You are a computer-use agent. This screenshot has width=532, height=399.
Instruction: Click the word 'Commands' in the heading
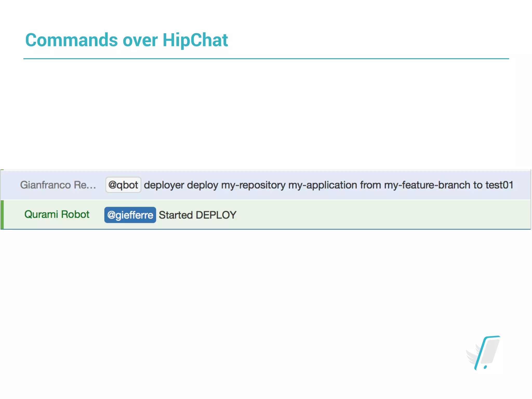click(71, 40)
